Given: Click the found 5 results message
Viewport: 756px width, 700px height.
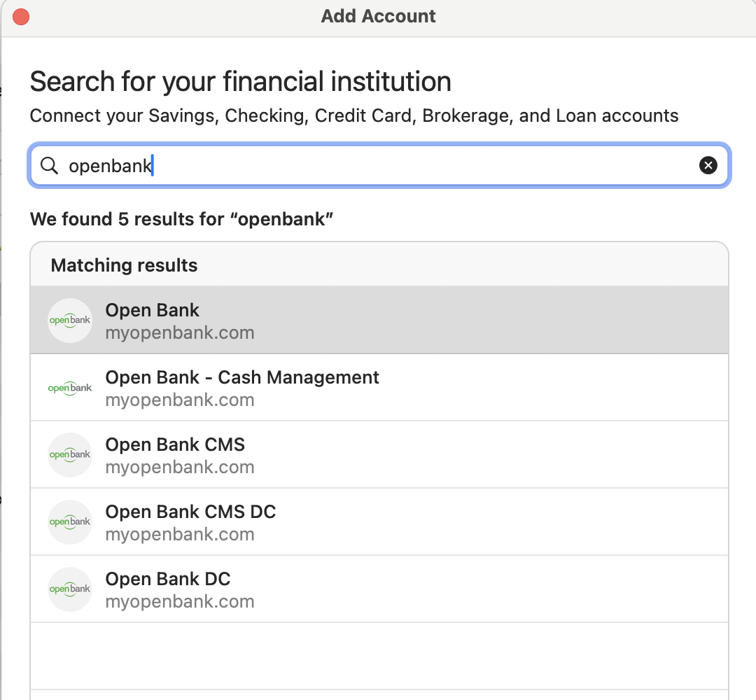Looking at the screenshot, I should click(182, 219).
